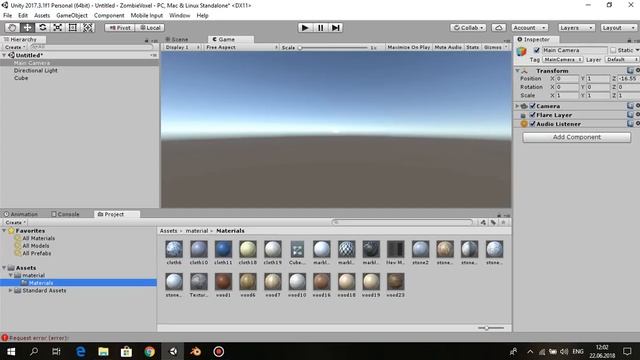
Task: Switch to the Animation tab
Action: click(21, 214)
